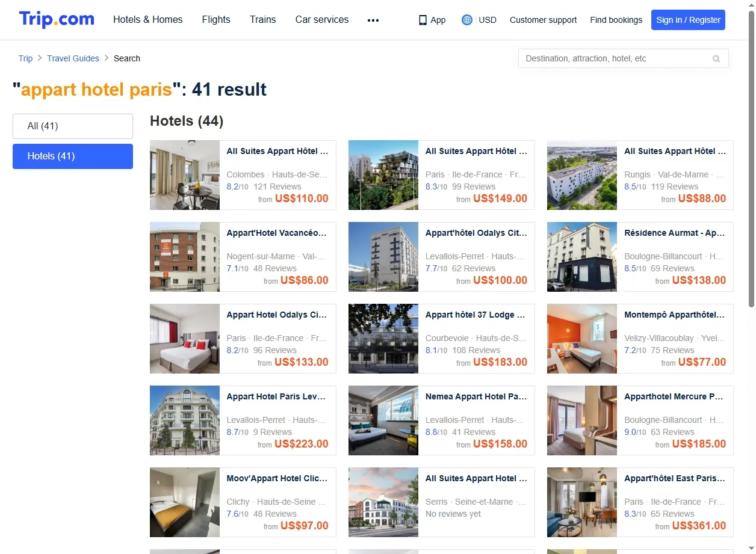Image resolution: width=756 pixels, height=554 pixels.
Task: Open Montempô Apparthôtel photo
Action: coord(582,339)
